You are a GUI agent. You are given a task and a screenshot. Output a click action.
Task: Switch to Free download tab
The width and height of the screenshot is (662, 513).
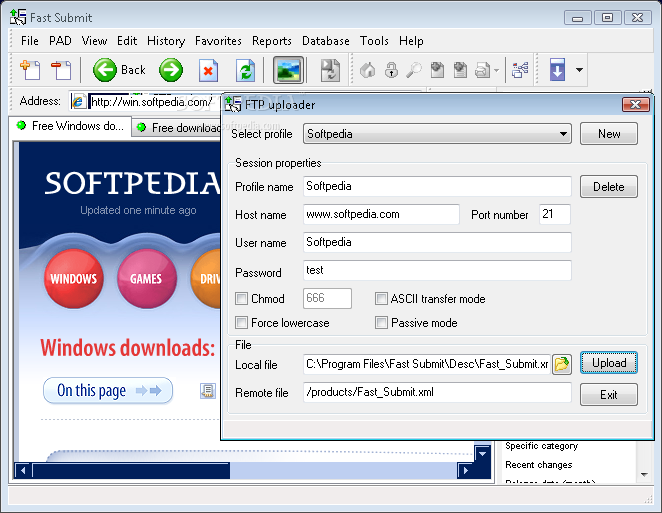point(177,128)
